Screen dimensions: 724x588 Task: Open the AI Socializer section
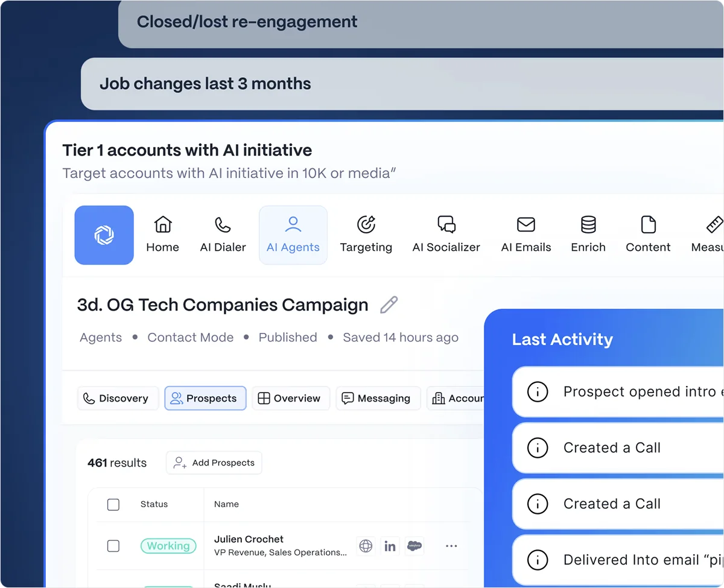(x=446, y=235)
